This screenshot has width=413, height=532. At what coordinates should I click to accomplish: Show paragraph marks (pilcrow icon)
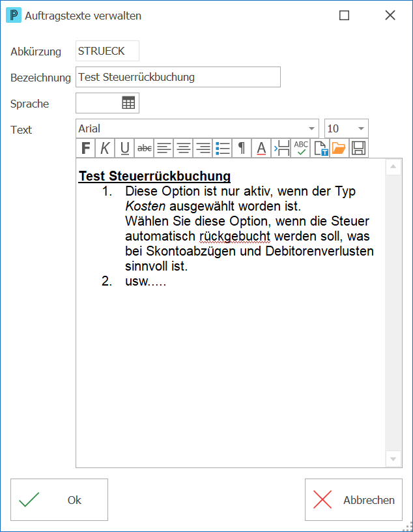242,148
